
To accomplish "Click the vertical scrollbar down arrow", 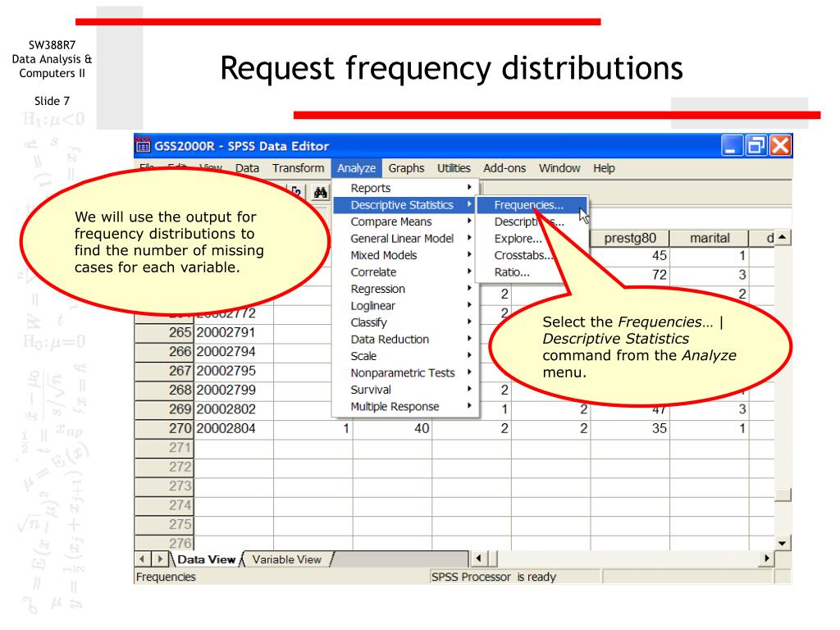I will click(783, 543).
